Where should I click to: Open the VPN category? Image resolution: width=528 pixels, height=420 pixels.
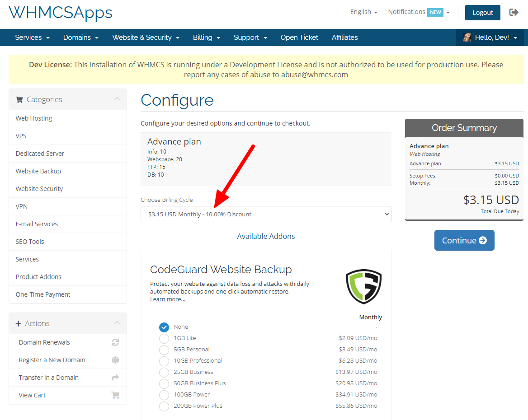click(x=68, y=206)
